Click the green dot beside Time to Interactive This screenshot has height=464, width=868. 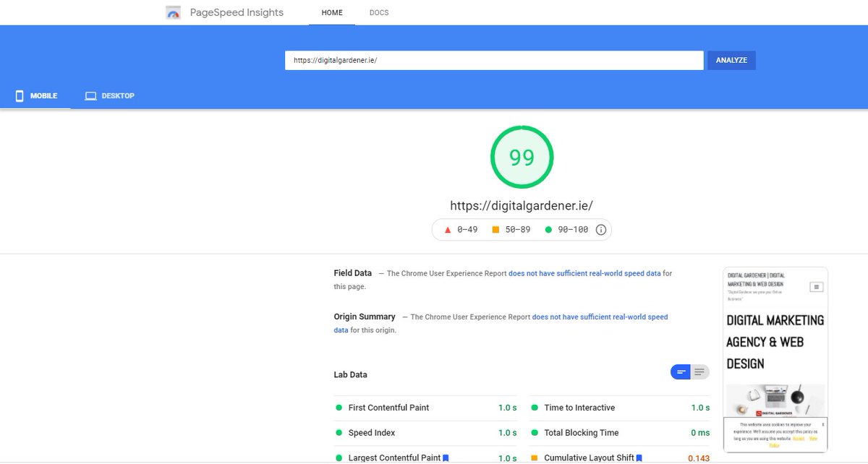pyautogui.click(x=534, y=408)
